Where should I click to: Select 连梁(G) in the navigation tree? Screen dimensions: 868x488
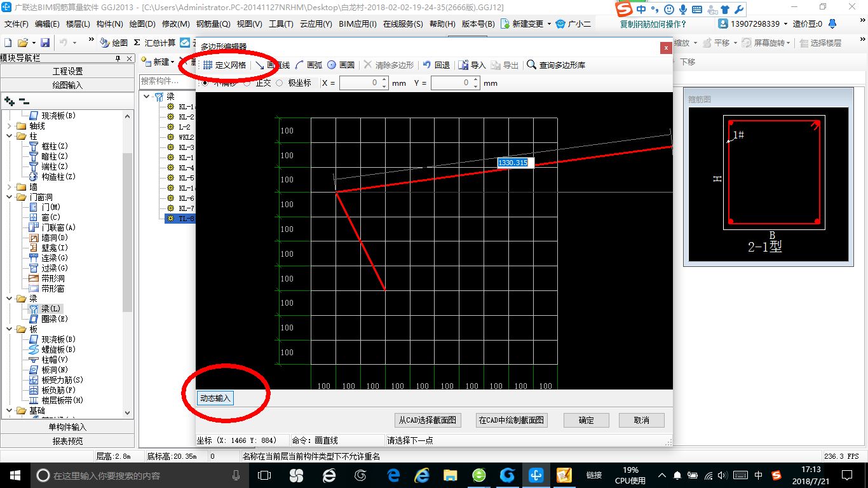coord(49,258)
